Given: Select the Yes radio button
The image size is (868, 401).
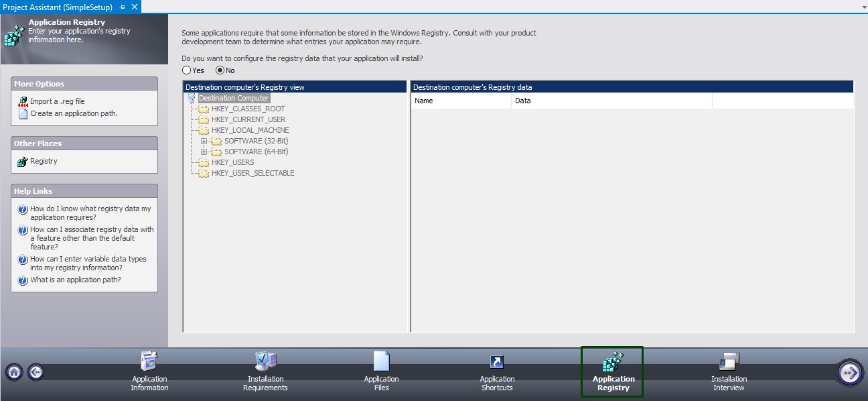Looking at the screenshot, I should pos(186,70).
